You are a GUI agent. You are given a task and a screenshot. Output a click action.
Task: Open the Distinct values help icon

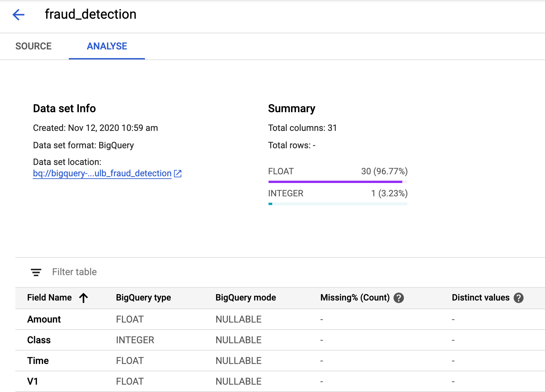pyautogui.click(x=518, y=298)
